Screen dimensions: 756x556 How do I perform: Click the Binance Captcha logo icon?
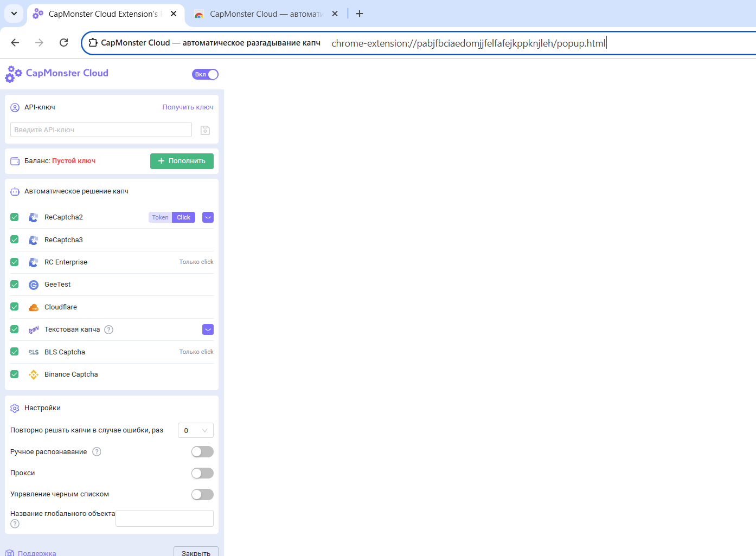[34, 374]
